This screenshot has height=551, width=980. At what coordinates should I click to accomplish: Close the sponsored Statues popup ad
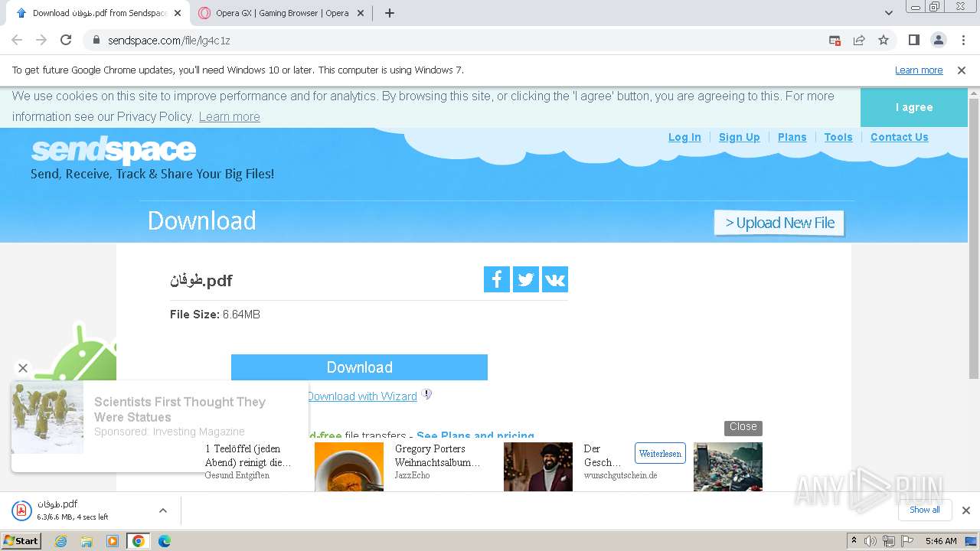[23, 368]
